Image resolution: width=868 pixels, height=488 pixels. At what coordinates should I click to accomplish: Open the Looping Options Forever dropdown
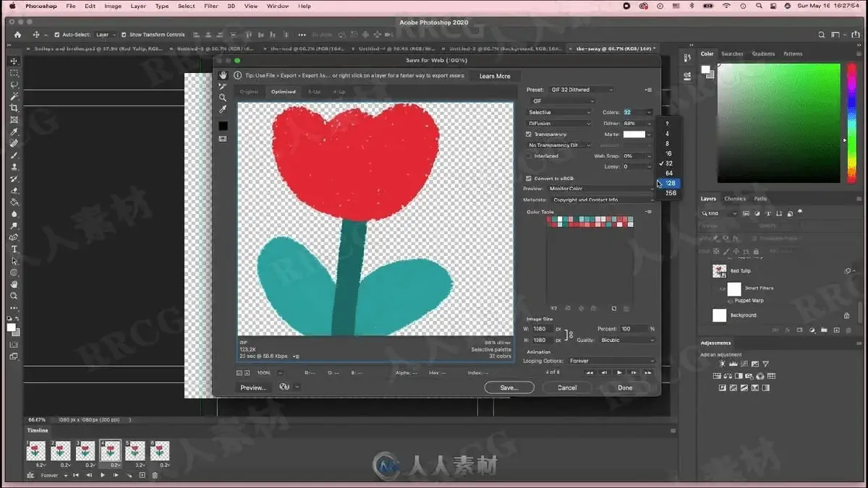612,361
